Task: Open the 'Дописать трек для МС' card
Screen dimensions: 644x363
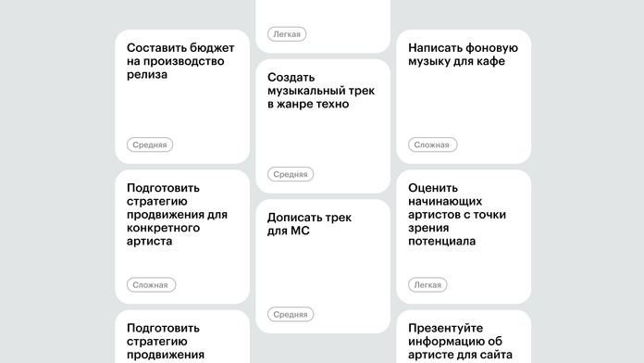Action: (323, 267)
